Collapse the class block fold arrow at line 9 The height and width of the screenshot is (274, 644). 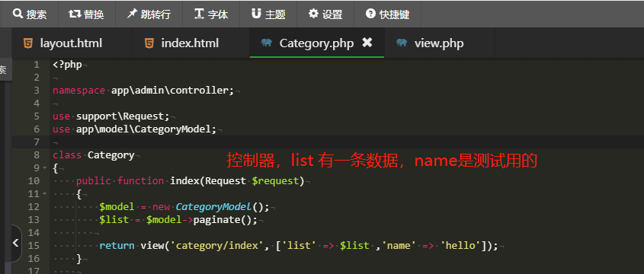tap(44, 168)
